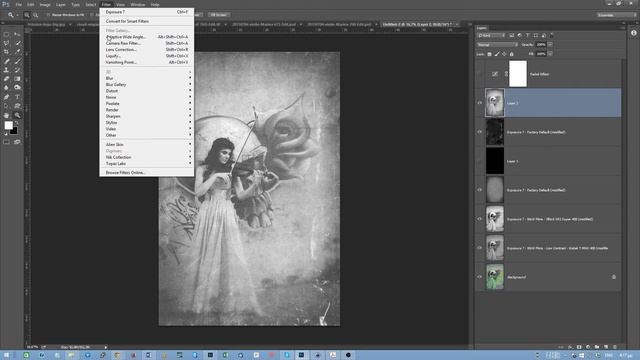Viewport: 640px width, 360px height.
Task: Select the History Brush tool
Action: (x=18, y=70)
